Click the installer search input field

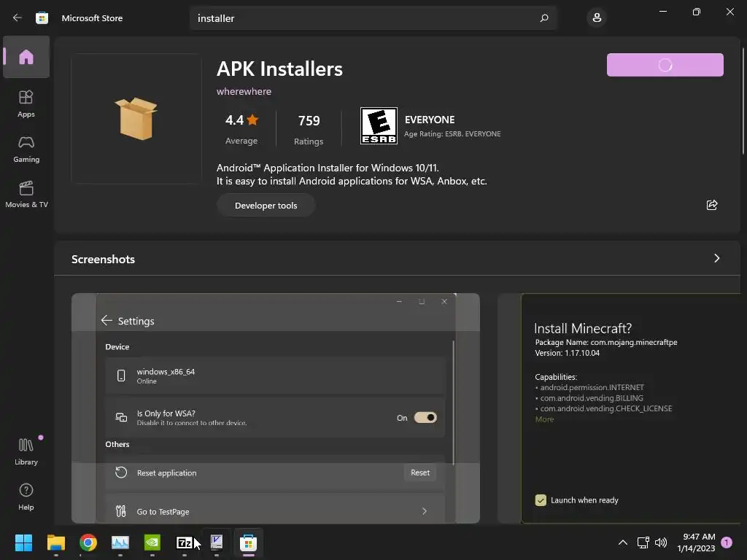(373, 18)
